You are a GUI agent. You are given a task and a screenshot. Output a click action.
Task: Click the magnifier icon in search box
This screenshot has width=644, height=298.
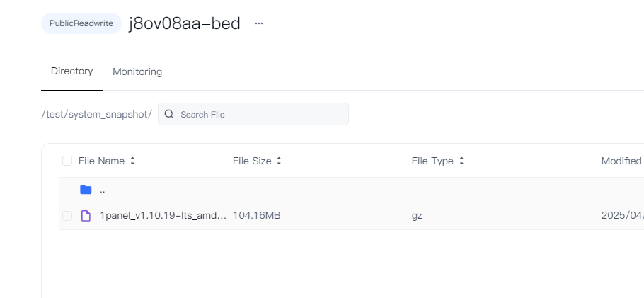(x=169, y=114)
